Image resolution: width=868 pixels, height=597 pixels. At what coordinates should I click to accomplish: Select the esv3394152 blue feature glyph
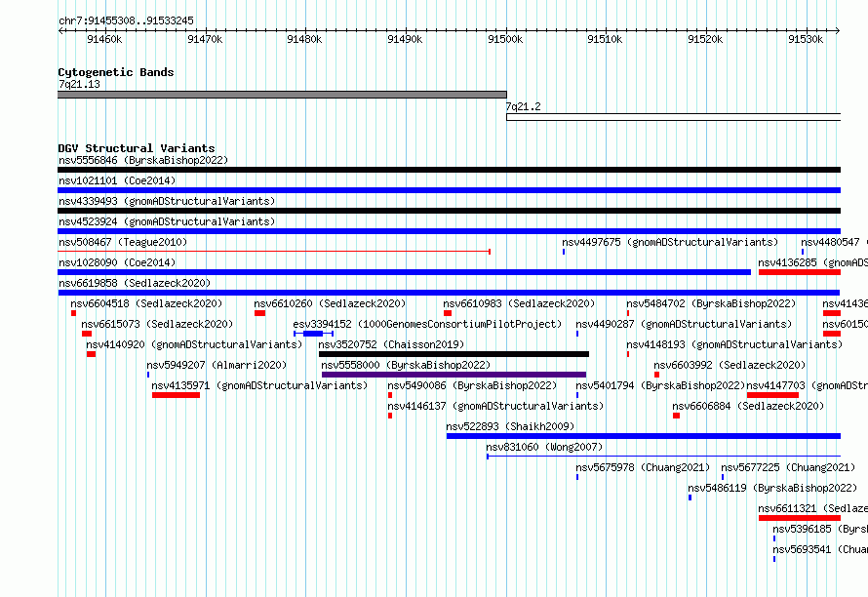tap(313, 334)
